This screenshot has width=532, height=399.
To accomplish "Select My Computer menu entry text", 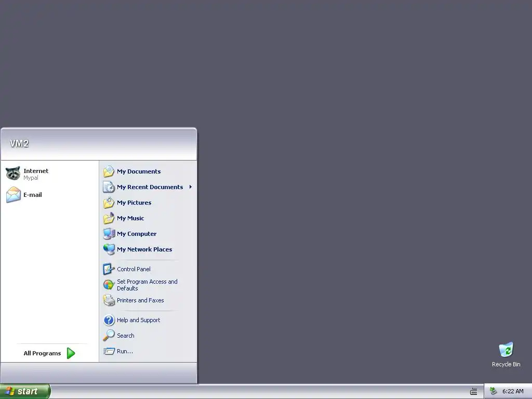I will [x=137, y=234].
